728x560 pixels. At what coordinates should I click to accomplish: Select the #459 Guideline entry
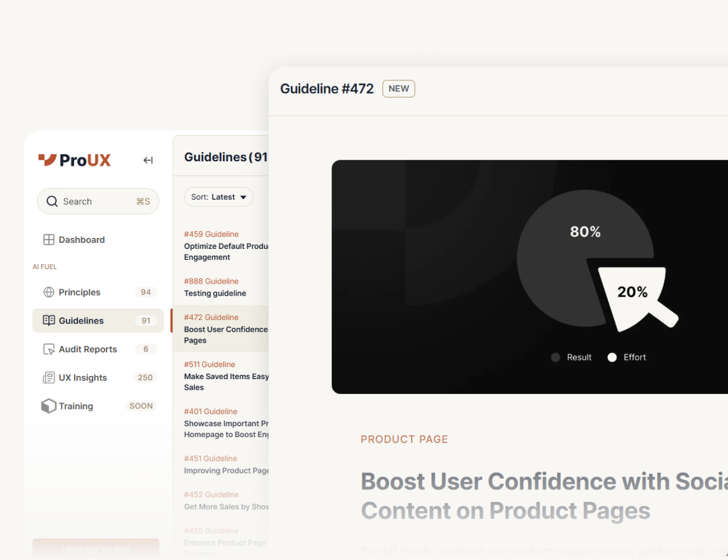tap(226, 246)
